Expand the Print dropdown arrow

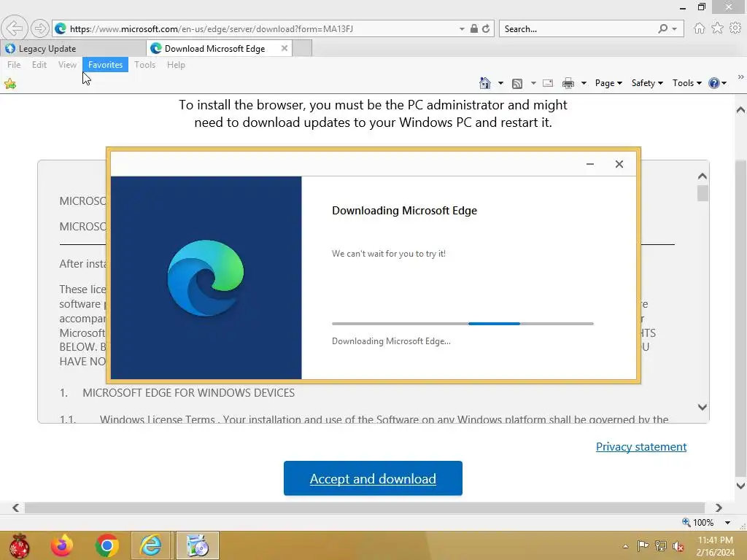(x=584, y=83)
